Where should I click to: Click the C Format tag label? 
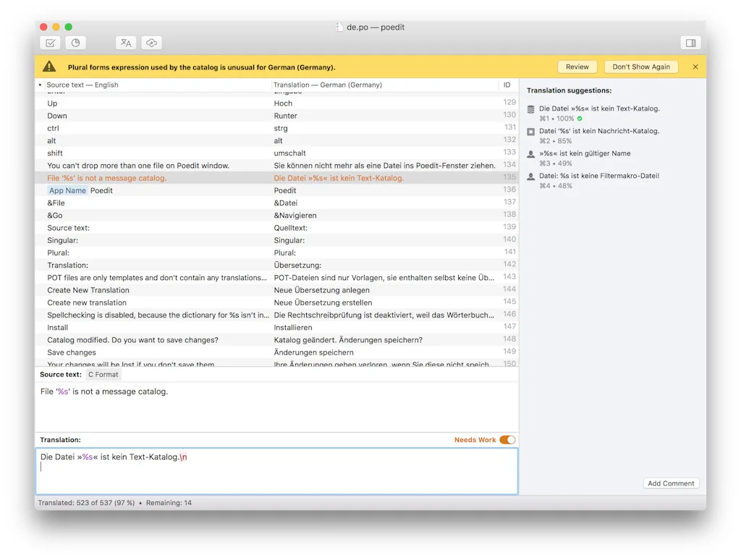coord(103,374)
